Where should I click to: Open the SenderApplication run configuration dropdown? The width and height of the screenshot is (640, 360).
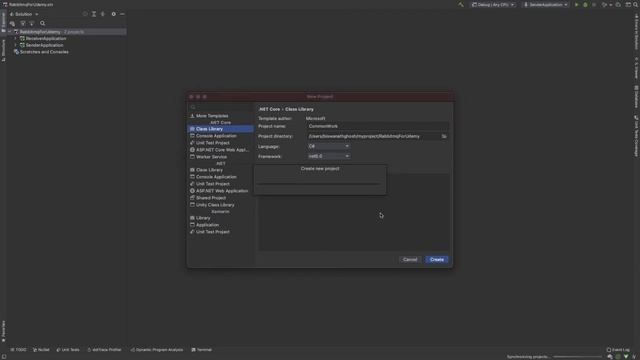pos(545,4)
